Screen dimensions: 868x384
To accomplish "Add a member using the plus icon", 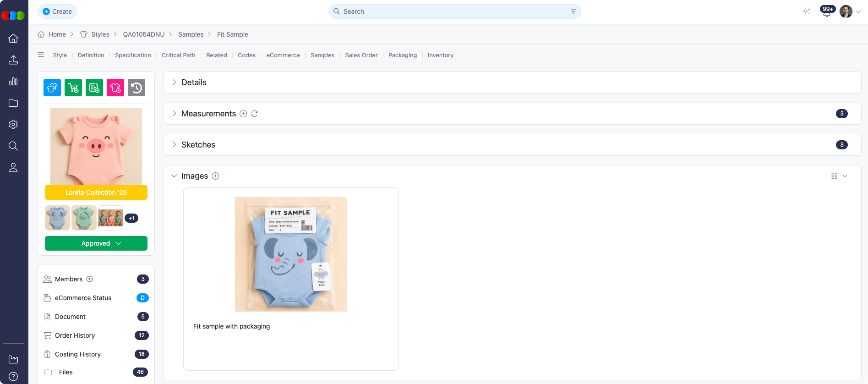I will coord(90,279).
